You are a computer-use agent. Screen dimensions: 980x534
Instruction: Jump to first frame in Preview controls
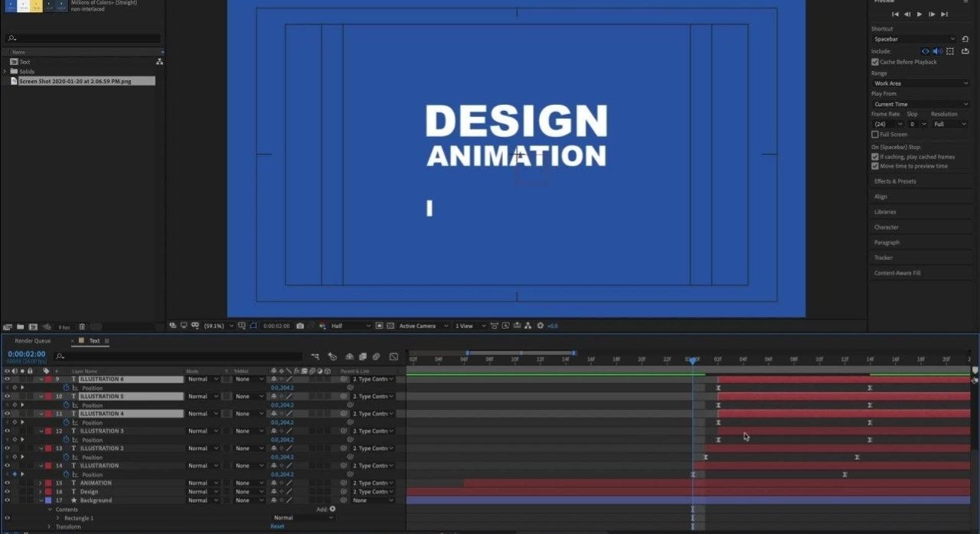click(x=895, y=14)
